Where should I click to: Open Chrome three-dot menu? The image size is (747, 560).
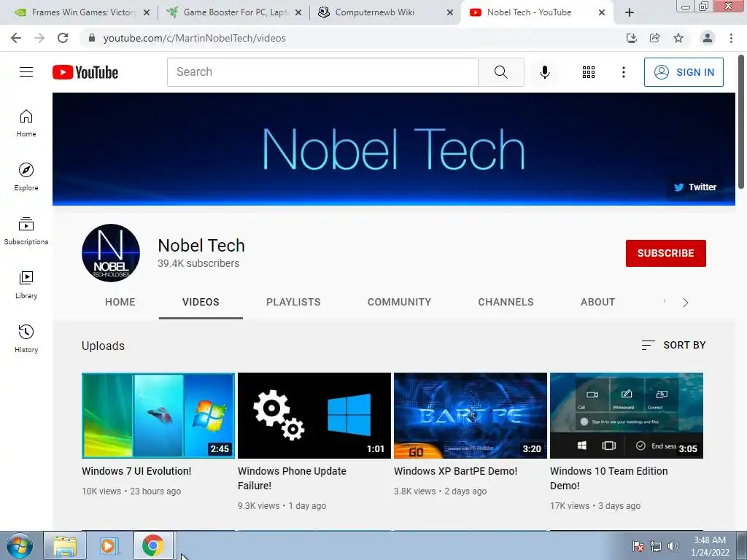731,38
